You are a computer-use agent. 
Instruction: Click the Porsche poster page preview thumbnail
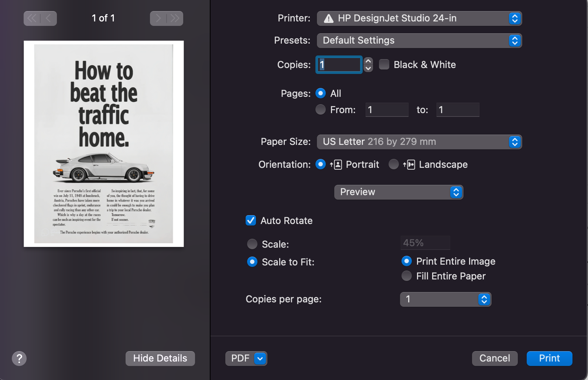click(104, 144)
